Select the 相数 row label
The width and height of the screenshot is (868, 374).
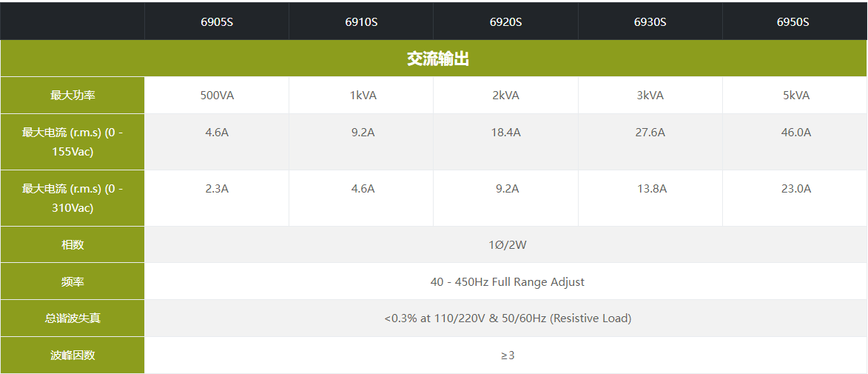[x=73, y=244]
